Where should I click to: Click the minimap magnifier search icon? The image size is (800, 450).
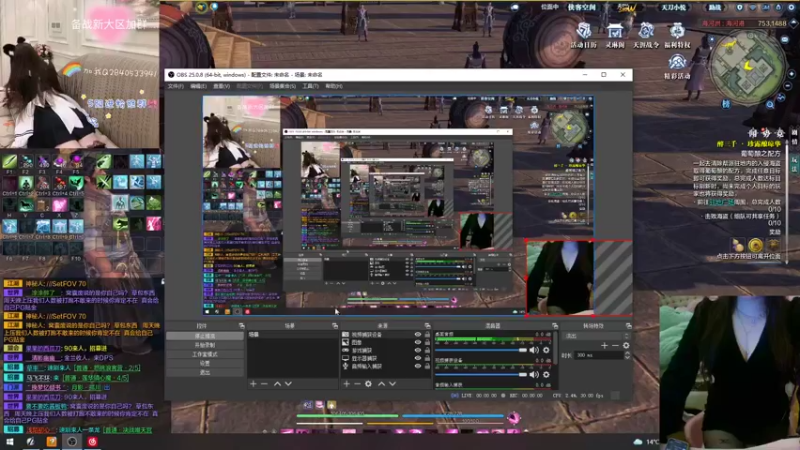tap(770, 105)
